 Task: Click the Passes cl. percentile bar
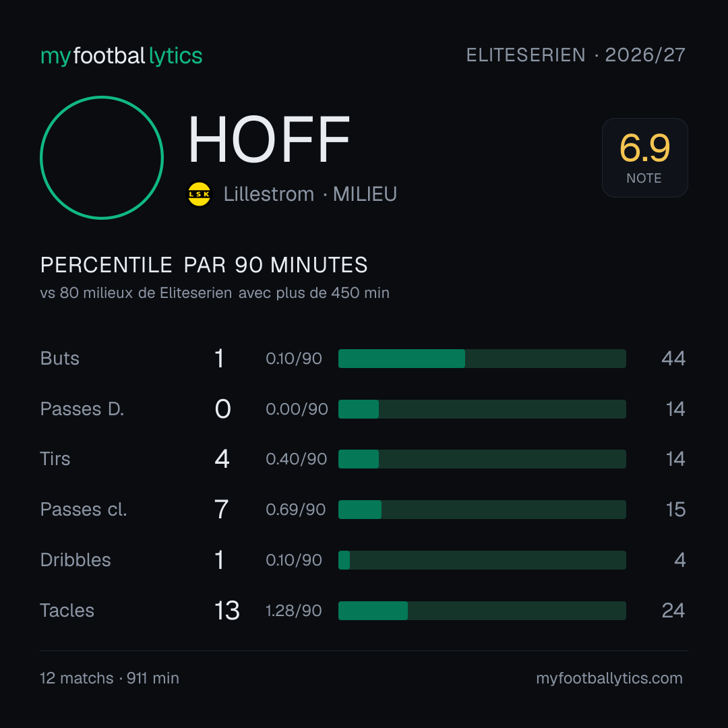482,510
